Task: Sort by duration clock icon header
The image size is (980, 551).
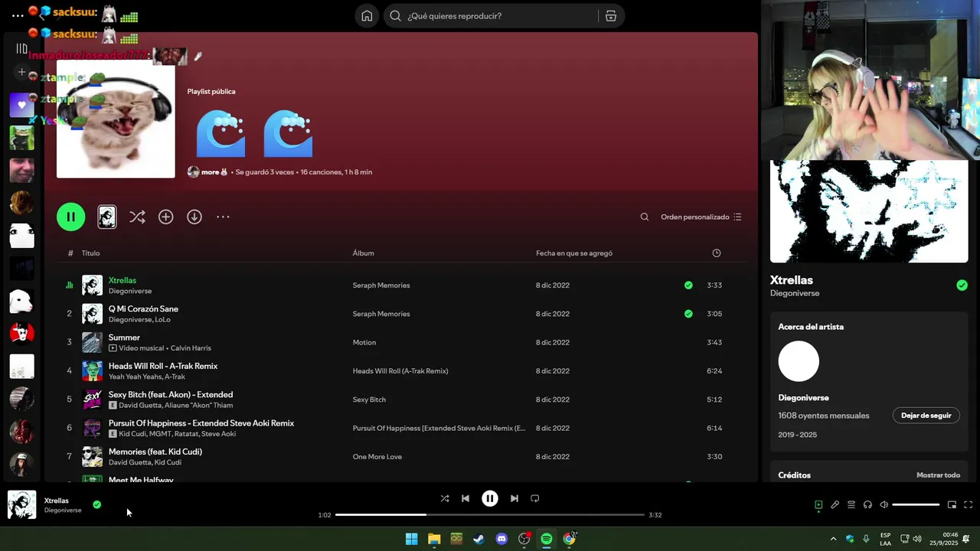Action: [717, 253]
